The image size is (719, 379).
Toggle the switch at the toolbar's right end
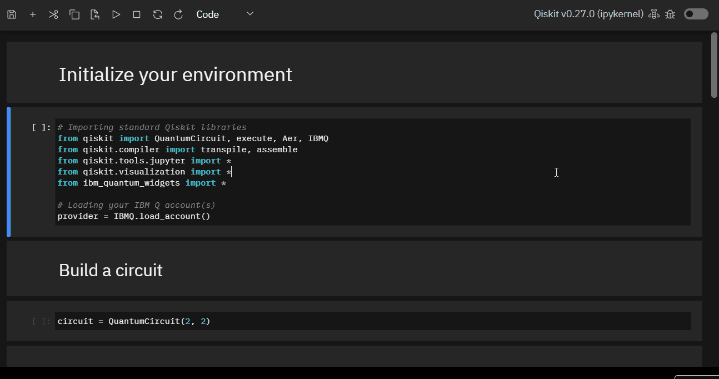tap(696, 14)
